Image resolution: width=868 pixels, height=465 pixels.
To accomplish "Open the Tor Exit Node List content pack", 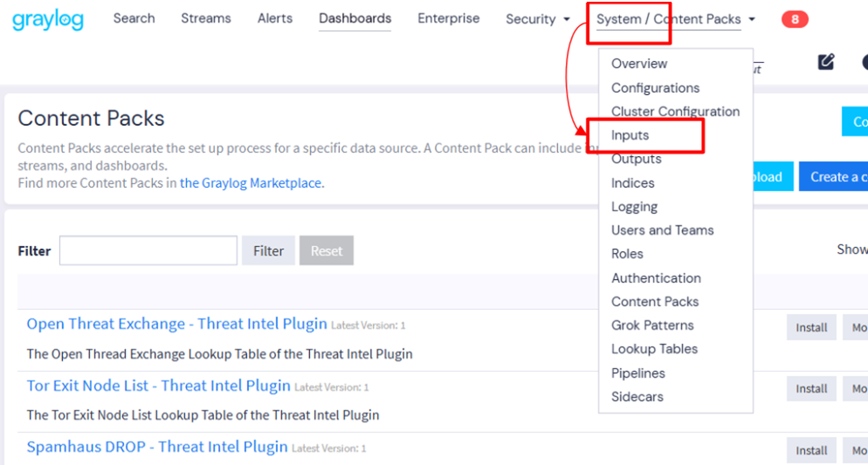I will point(158,386).
